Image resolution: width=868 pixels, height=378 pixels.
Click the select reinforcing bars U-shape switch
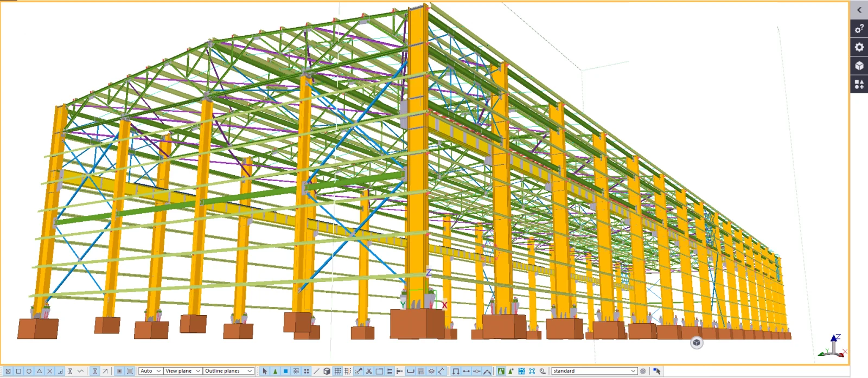click(x=410, y=371)
